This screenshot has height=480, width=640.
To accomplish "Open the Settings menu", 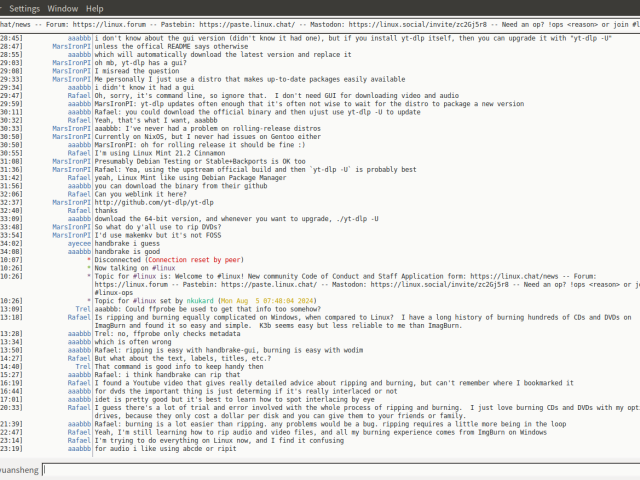I will tap(24, 9).
